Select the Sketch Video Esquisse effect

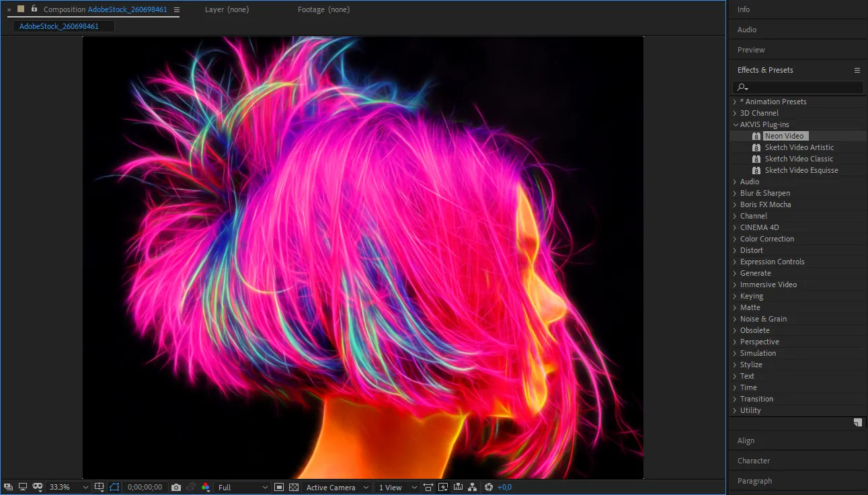(x=801, y=170)
